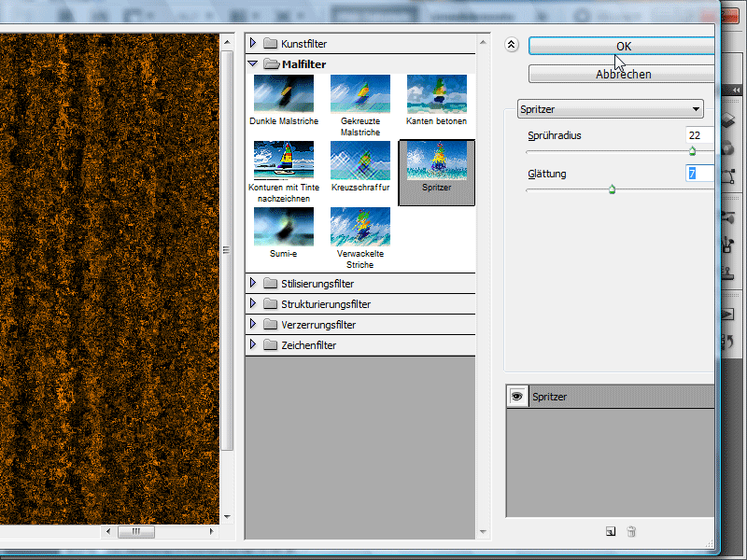Click the Kunstfilter category label

[x=304, y=44]
